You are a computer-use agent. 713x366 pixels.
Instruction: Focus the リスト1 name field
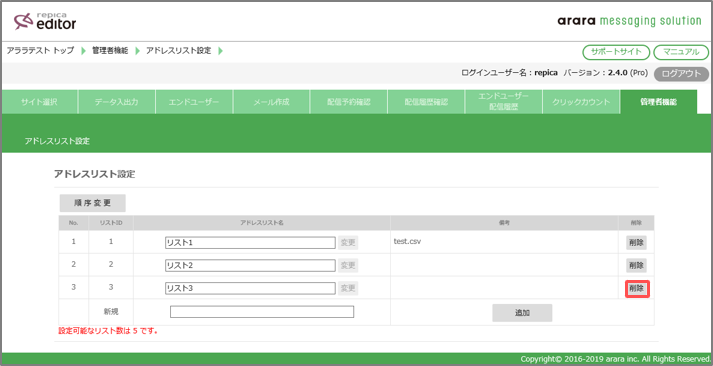click(251, 243)
